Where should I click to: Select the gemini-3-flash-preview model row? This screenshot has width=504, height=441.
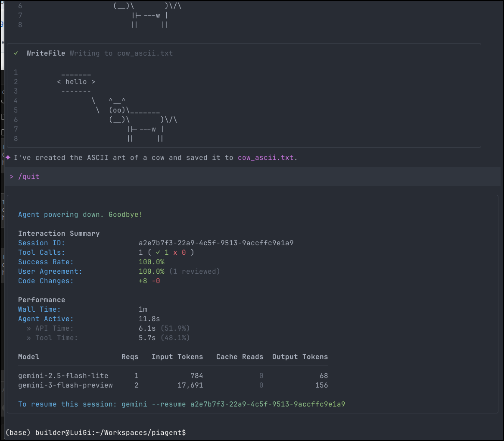(65, 385)
